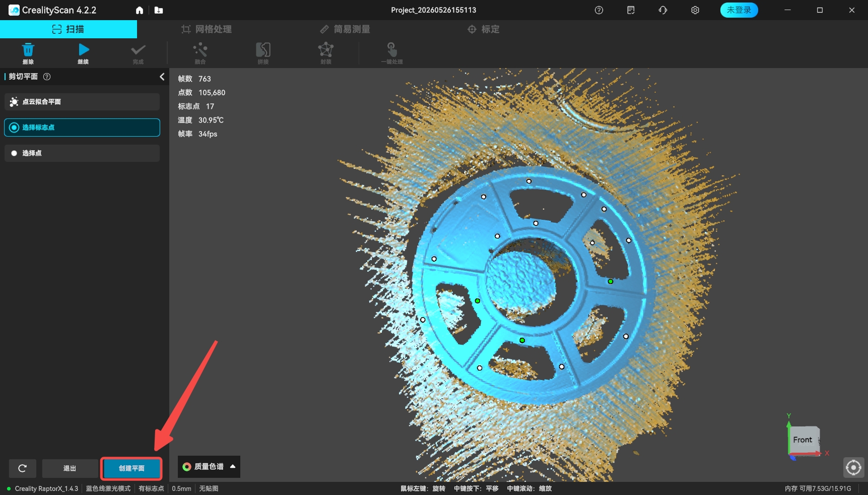Image resolution: width=868 pixels, height=495 pixels.
Task: Open the settings gear icon
Action: point(695,10)
